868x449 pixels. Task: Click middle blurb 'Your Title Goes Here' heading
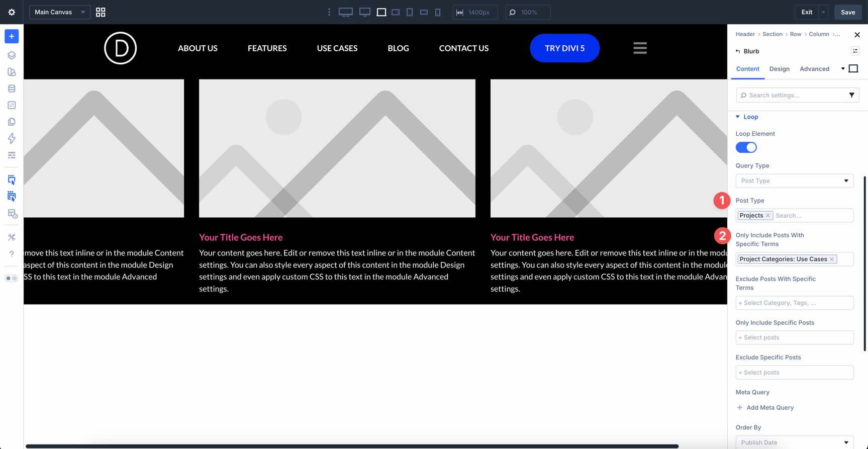tap(241, 237)
